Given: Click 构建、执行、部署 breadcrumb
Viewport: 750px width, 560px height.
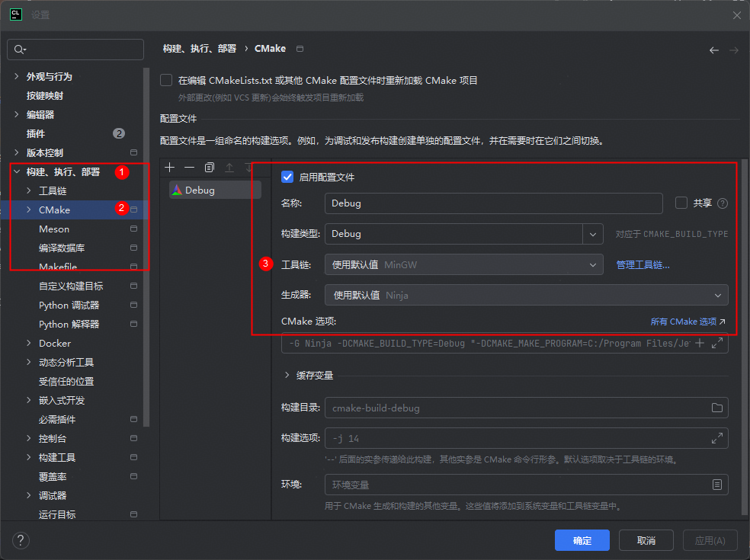Looking at the screenshot, I should click(200, 48).
